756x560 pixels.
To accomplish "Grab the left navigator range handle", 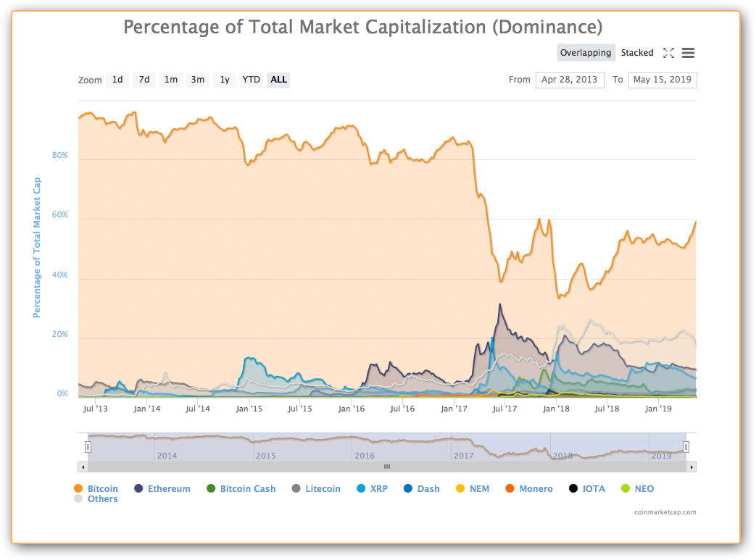I will click(88, 447).
